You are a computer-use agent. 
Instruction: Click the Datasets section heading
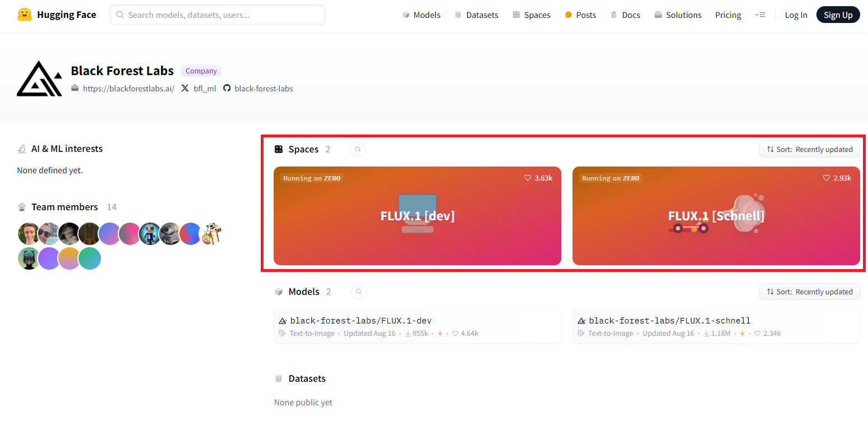coord(307,378)
